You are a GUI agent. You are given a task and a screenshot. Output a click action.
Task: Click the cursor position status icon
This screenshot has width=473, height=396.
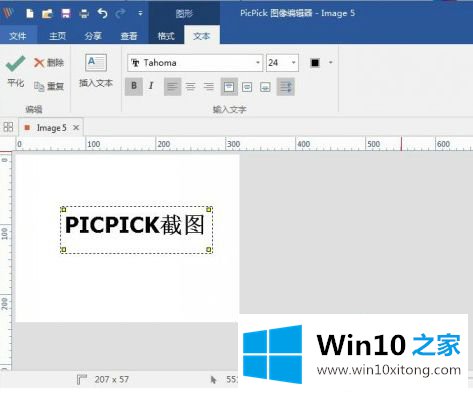pos(213,380)
